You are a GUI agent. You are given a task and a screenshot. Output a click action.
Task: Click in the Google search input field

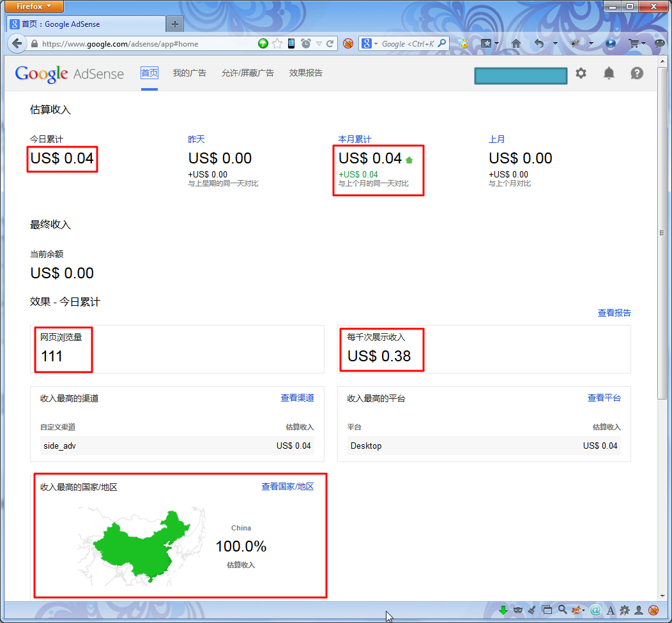click(407, 43)
